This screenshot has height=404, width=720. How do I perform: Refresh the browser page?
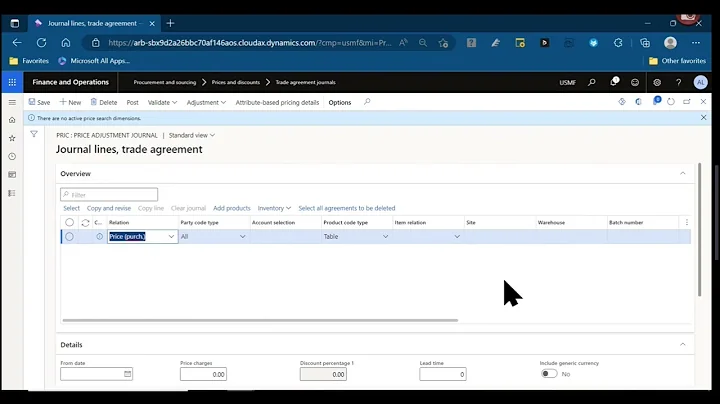41,43
